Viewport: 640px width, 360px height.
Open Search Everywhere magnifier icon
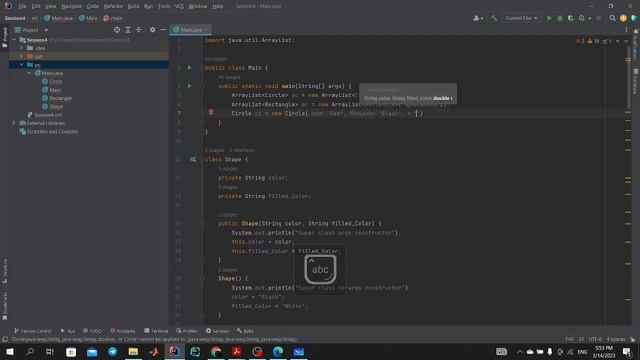pyautogui.click(x=612, y=18)
